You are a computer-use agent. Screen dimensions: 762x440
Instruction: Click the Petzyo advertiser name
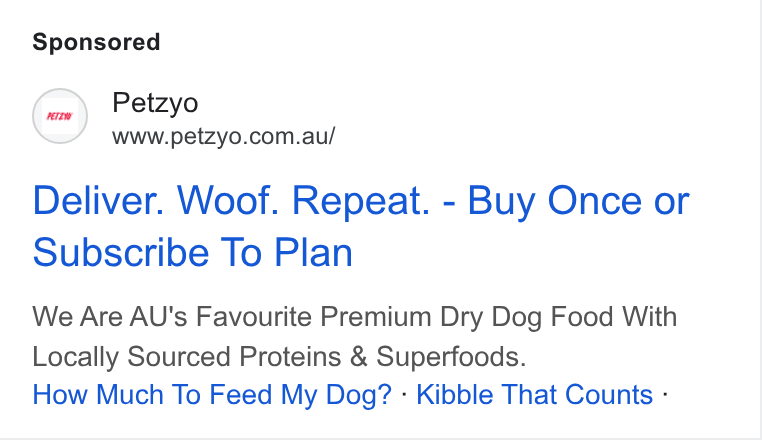click(155, 103)
